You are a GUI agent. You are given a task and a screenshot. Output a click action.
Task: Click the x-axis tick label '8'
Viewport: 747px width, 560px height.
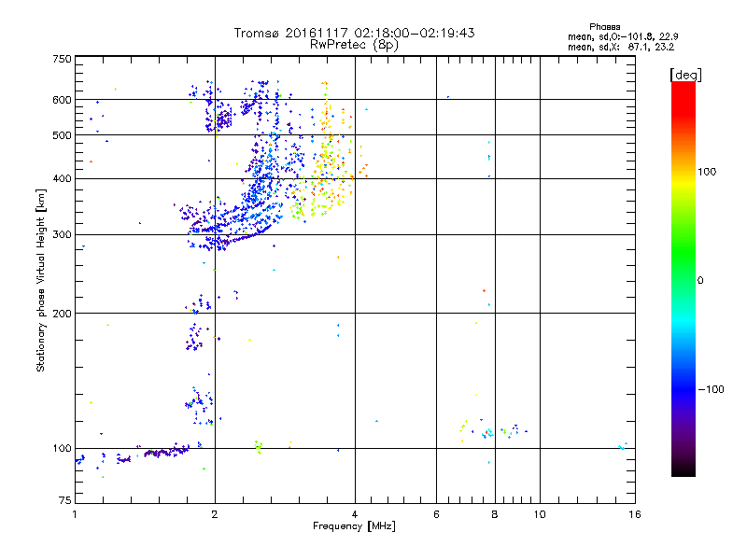pos(495,514)
